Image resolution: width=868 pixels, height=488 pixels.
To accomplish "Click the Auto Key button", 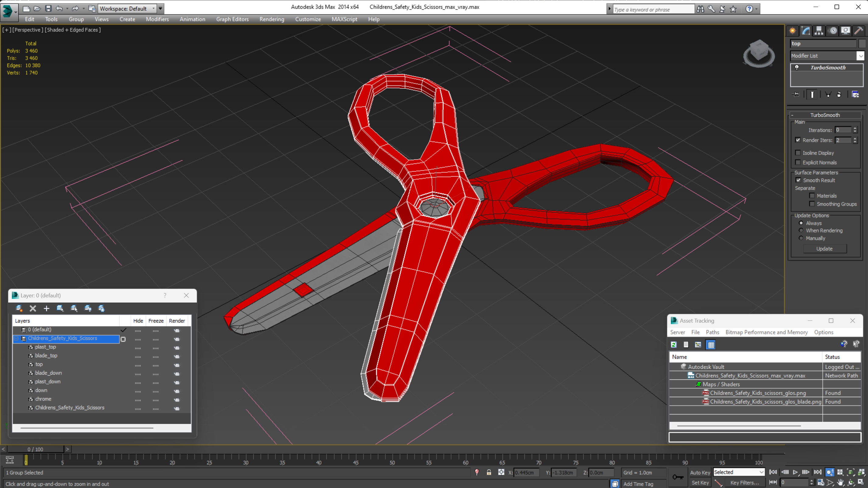I will [699, 472].
